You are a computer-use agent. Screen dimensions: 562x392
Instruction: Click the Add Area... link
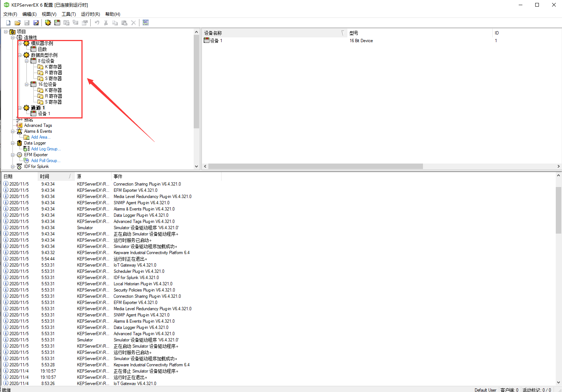41,137
